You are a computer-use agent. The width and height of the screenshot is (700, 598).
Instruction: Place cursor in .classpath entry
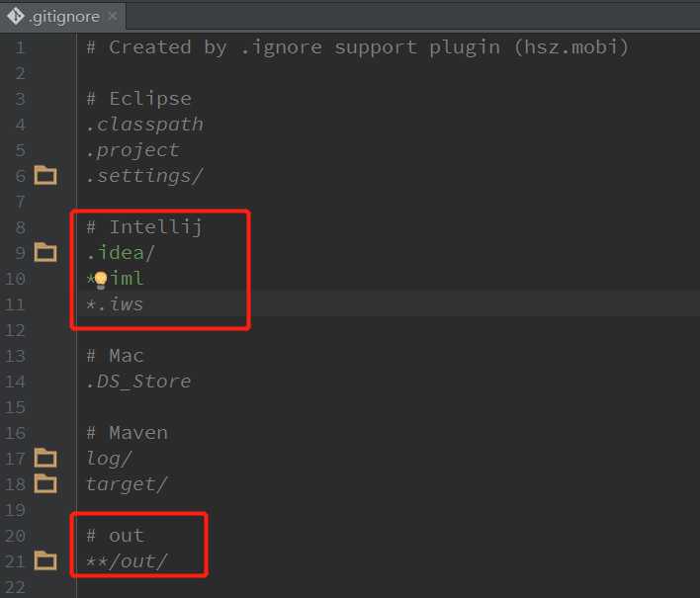[144, 125]
